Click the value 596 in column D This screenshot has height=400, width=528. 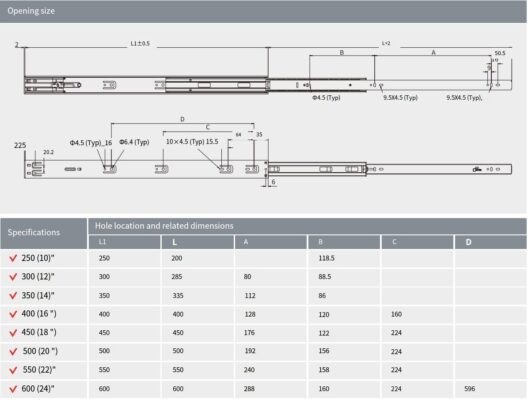pos(469,389)
